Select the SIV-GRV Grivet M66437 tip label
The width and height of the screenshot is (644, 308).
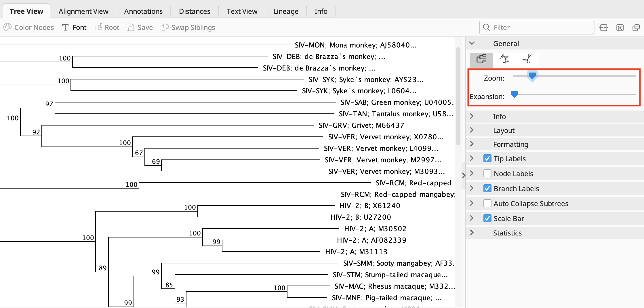point(361,125)
